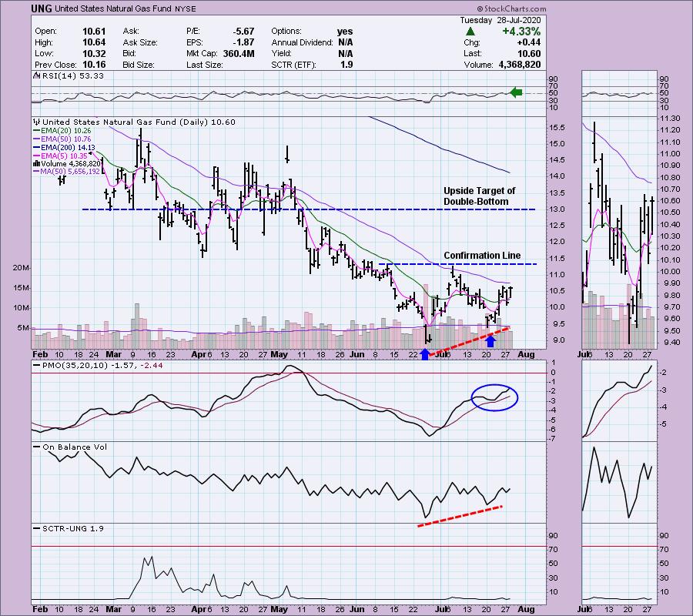This screenshot has width=693, height=616.
Task: Select the EPS value -1.87
Action: [x=243, y=42]
